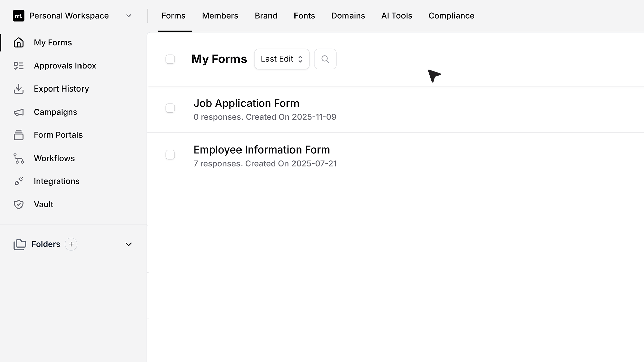The height and width of the screenshot is (362, 644).
Task: Click the Campaigns megaphone icon
Action: (x=19, y=112)
